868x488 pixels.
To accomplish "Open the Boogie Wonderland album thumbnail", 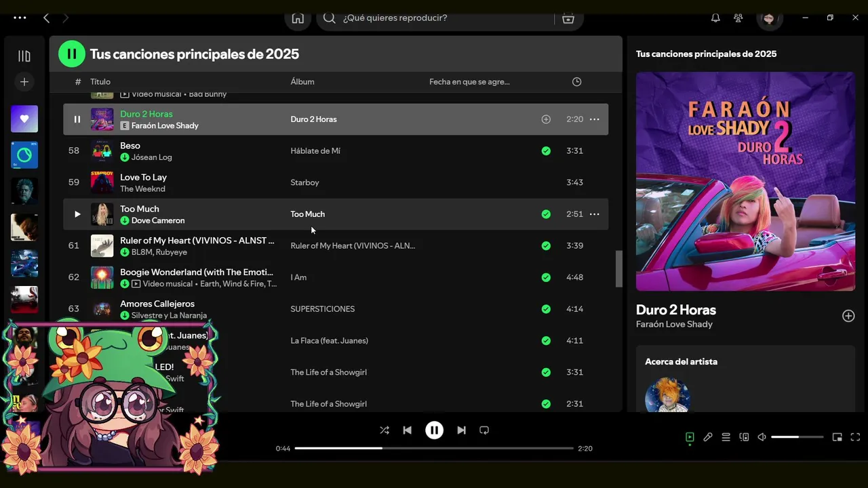I will [102, 277].
